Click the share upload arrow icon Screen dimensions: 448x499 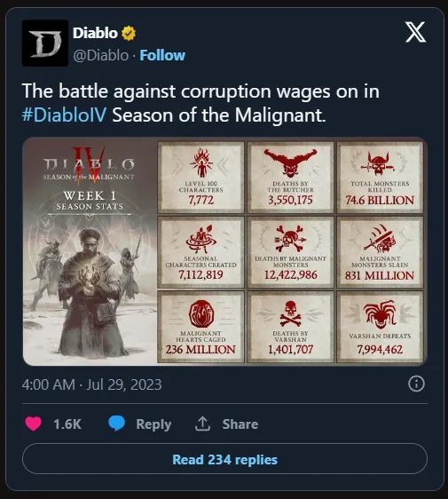(202, 424)
